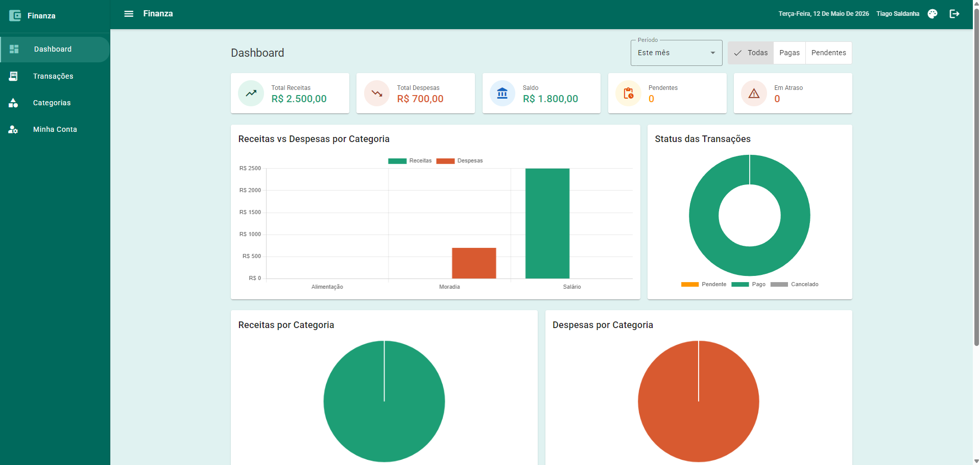Image resolution: width=980 pixels, height=465 pixels.
Task: Toggle Pendente in status chart legend
Action: (703, 284)
